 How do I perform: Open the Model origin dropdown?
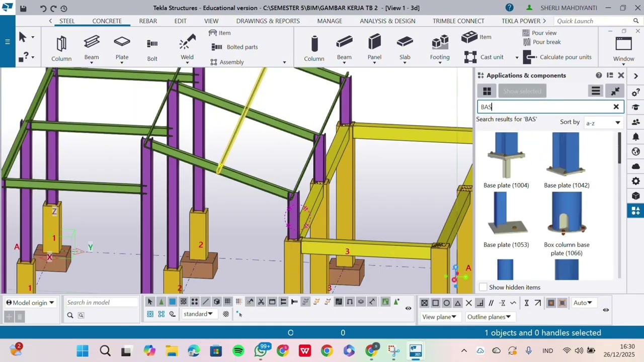[30, 303]
